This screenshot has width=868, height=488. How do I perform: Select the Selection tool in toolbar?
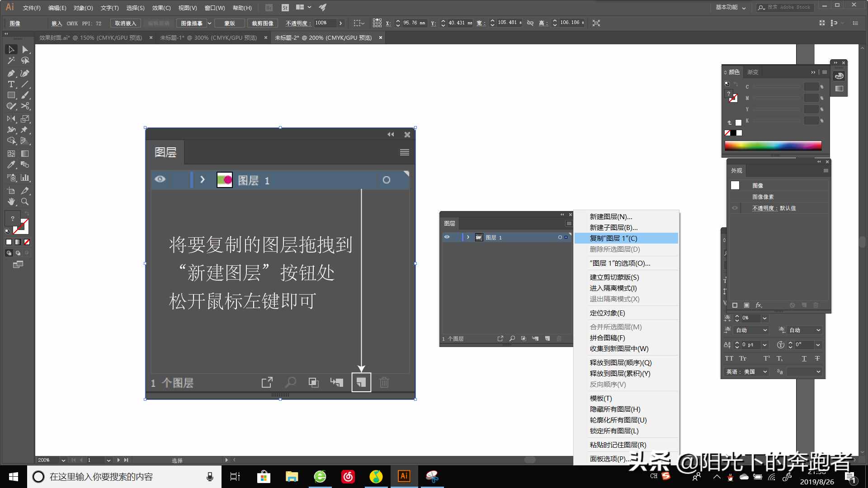click(10, 49)
